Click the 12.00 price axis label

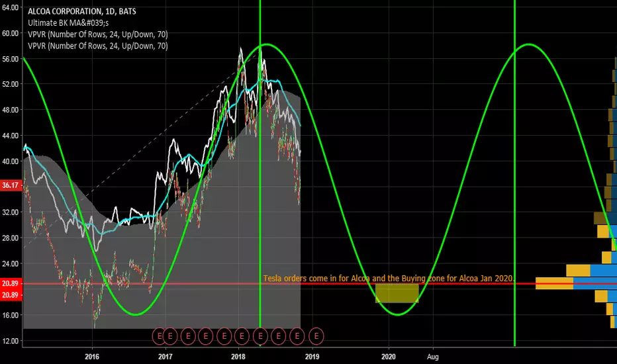point(10,341)
